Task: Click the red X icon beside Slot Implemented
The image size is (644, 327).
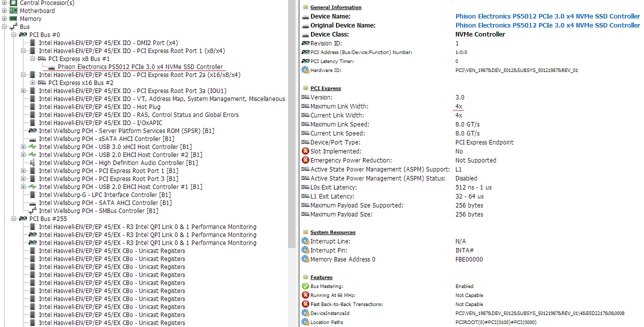Action: 305,151
